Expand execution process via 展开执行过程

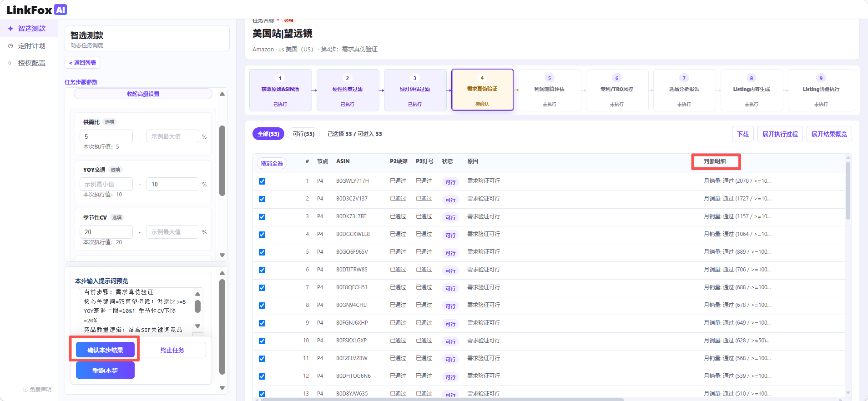tap(780, 134)
